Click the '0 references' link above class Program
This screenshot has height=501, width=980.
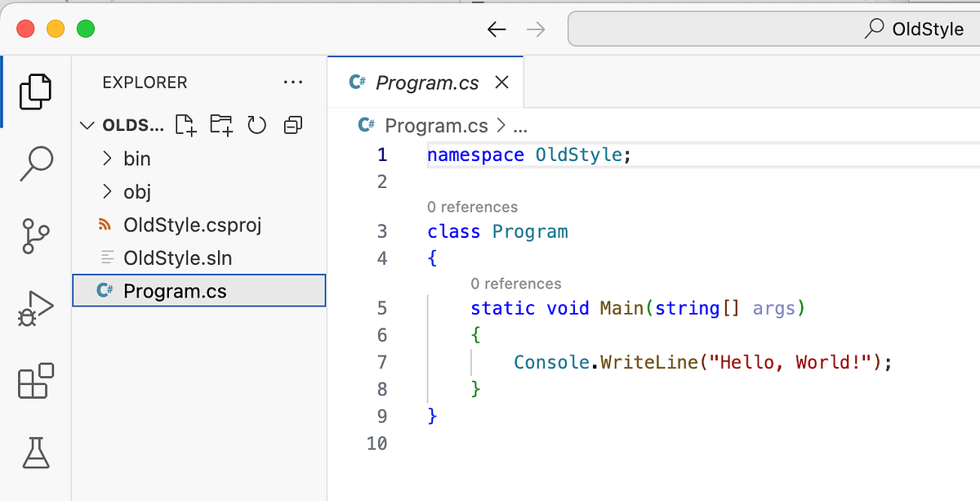coord(472,207)
